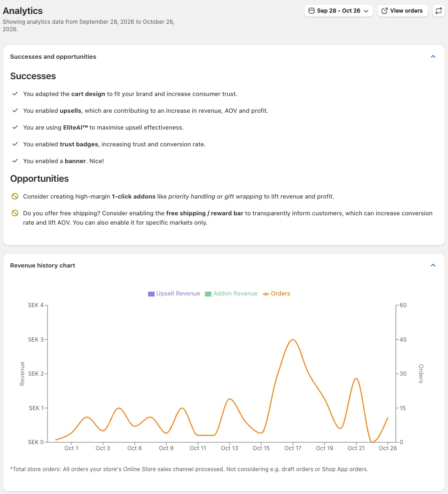448x494 pixels.
Task: Click the Addon Revenue legend label
Action: (235, 293)
